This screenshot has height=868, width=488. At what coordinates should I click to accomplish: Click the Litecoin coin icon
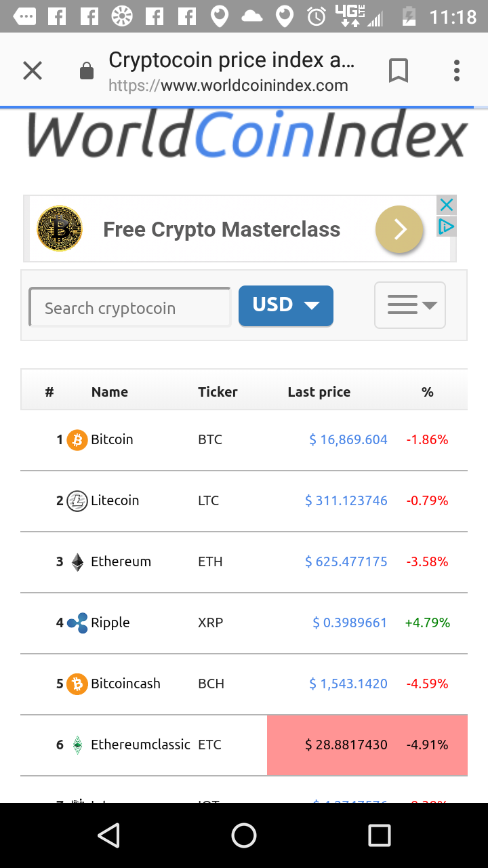pyautogui.click(x=76, y=500)
